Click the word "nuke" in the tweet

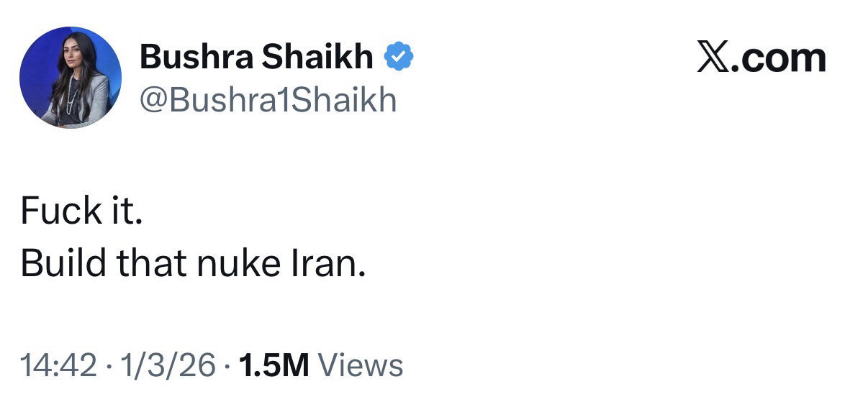(x=231, y=263)
